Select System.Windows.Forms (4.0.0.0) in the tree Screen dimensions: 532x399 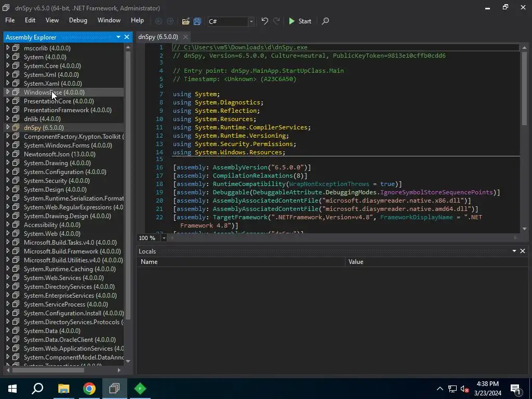68,145
